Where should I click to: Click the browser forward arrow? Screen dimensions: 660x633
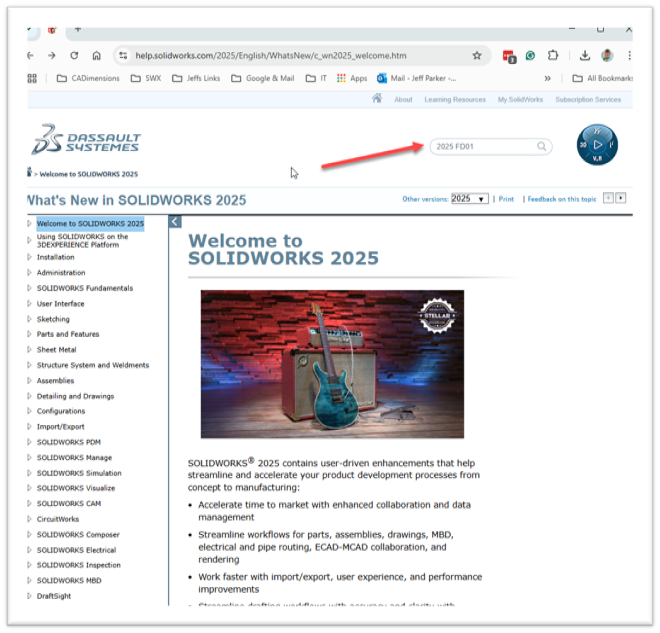(x=51, y=56)
